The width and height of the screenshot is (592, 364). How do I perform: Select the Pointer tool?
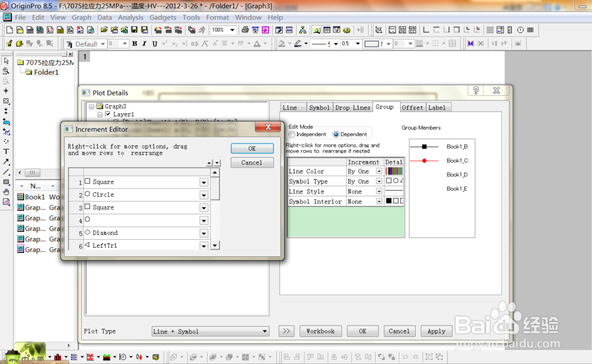pyautogui.click(x=6, y=61)
